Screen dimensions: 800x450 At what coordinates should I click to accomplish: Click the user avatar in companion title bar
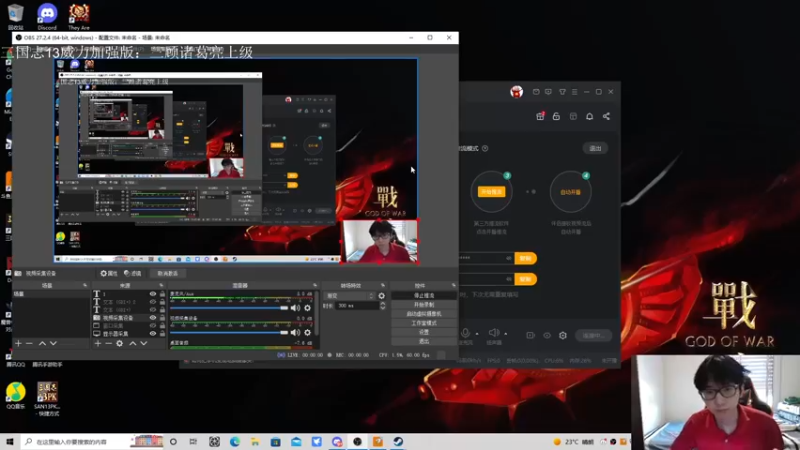coord(516,92)
